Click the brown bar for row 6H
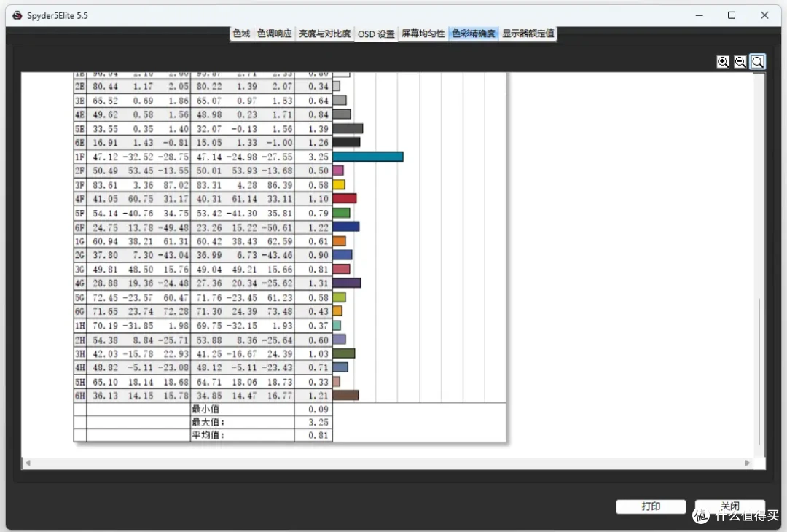787x532 pixels. point(346,396)
